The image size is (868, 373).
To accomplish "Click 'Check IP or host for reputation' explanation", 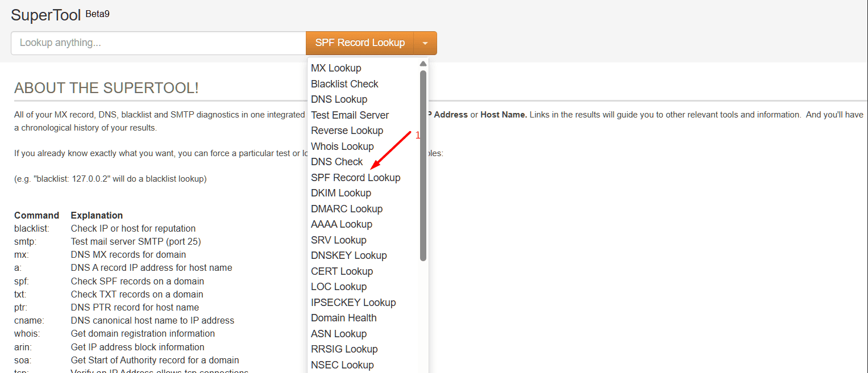I will (133, 229).
